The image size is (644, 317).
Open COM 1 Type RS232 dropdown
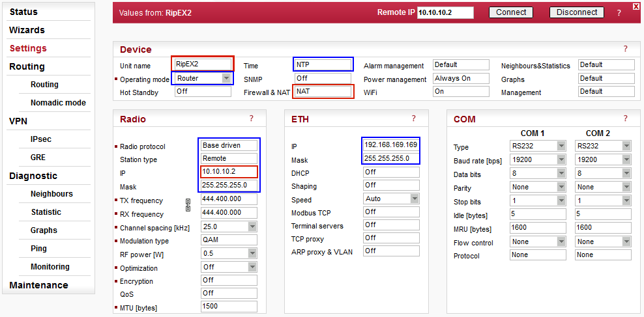coord(538,146)
